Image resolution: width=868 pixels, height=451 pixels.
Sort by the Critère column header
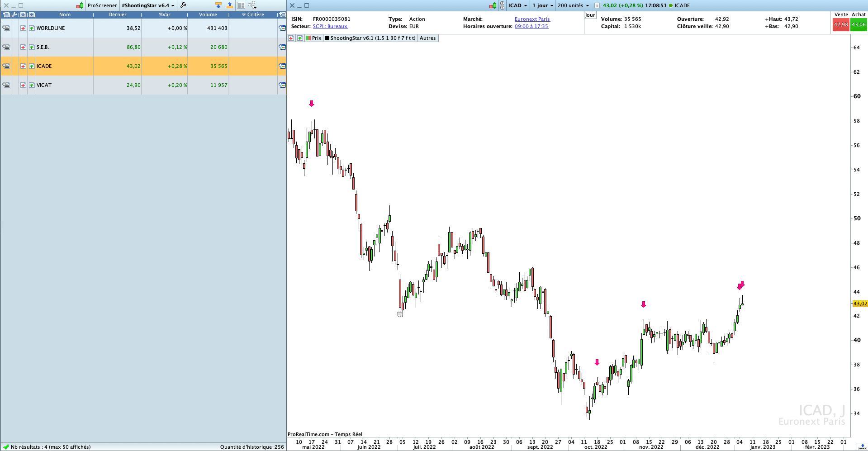253,14
